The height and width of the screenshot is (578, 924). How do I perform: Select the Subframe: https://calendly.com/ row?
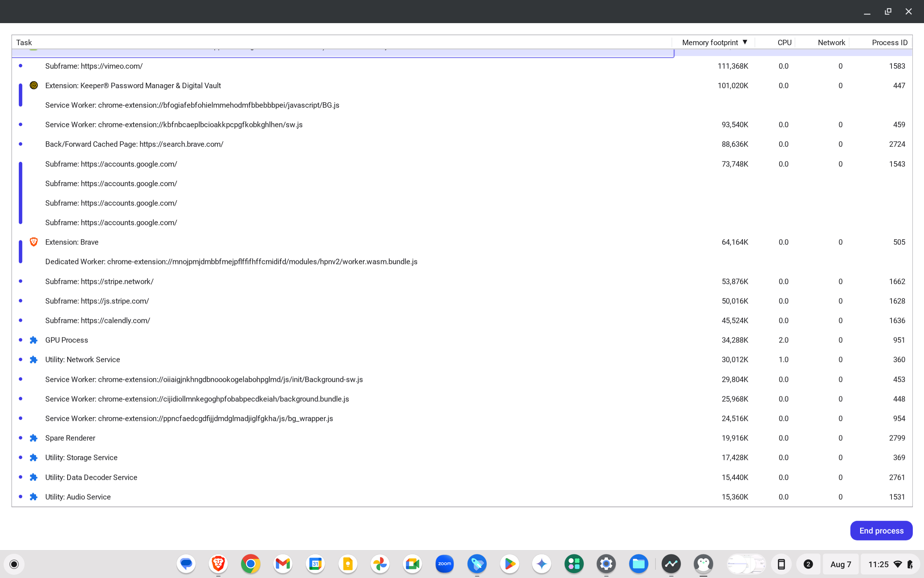462,320
